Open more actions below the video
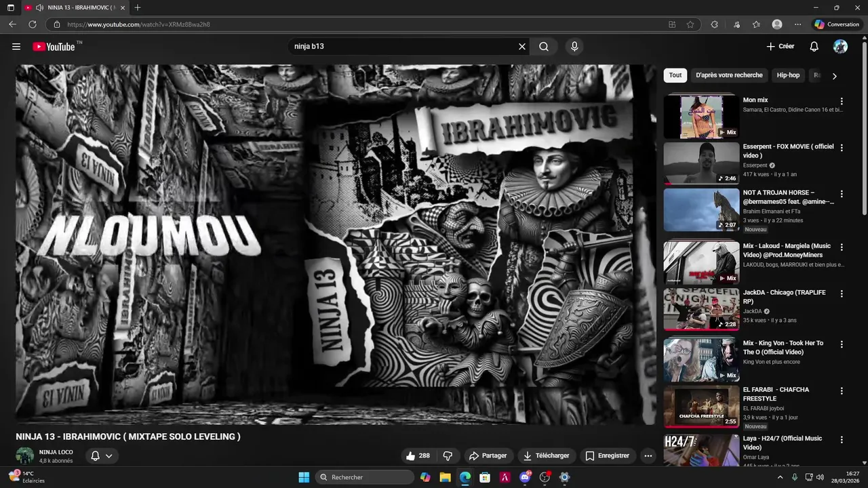The image size is (868, 488). tap(648, 456)
